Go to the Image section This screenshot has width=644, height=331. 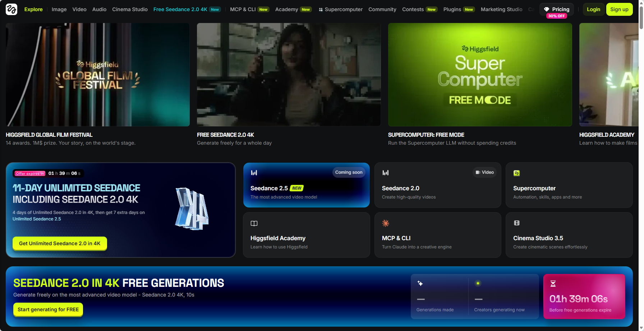(x=59, y=9)
